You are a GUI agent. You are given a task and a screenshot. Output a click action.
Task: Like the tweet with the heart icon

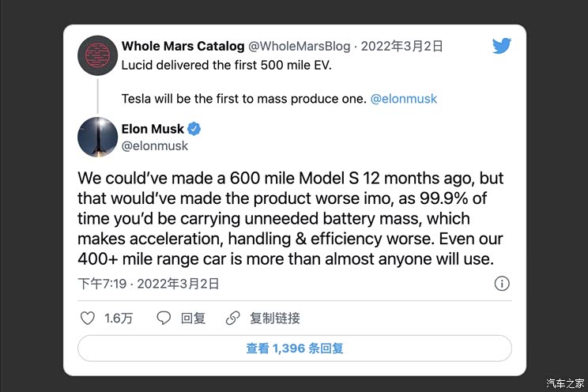(89, 318)
